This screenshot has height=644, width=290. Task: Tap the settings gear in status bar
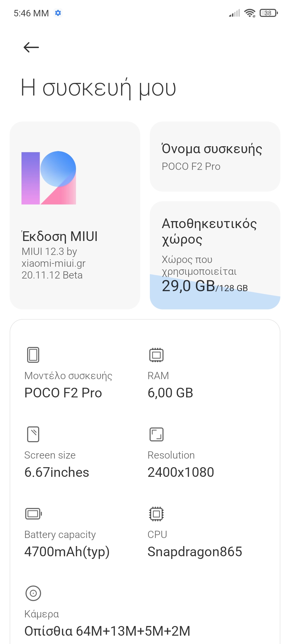58,13
